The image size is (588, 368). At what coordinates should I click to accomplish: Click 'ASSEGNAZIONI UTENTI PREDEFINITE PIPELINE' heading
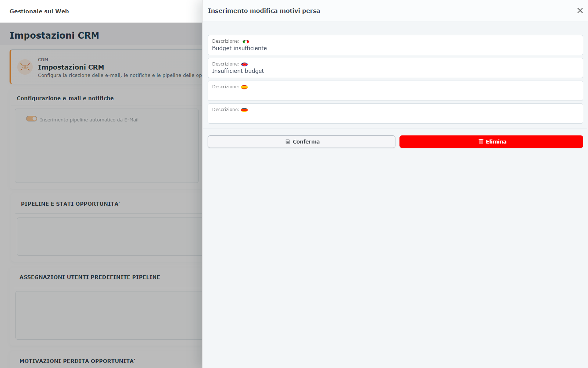click(90, 277)
